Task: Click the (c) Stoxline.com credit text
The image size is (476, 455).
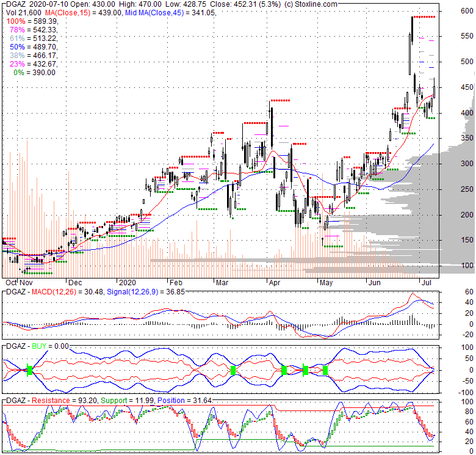Action: coord(311,4)
